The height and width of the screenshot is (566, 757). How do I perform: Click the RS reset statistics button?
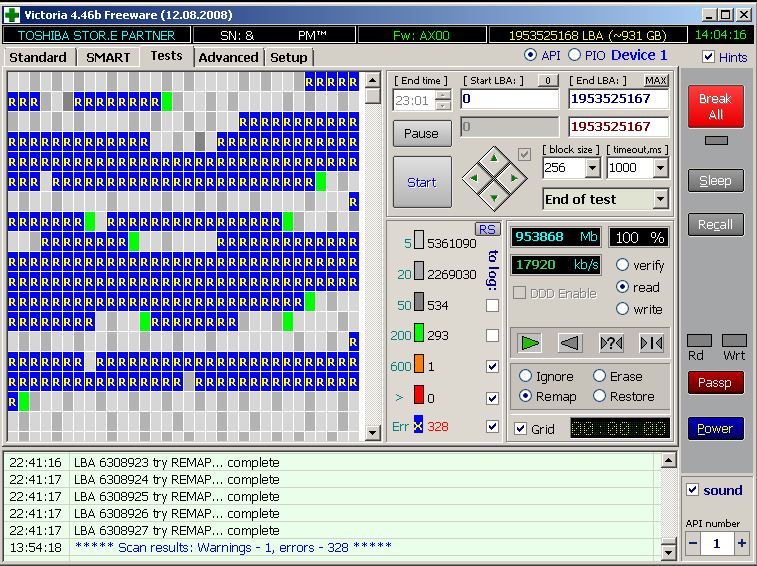point(487,229)
